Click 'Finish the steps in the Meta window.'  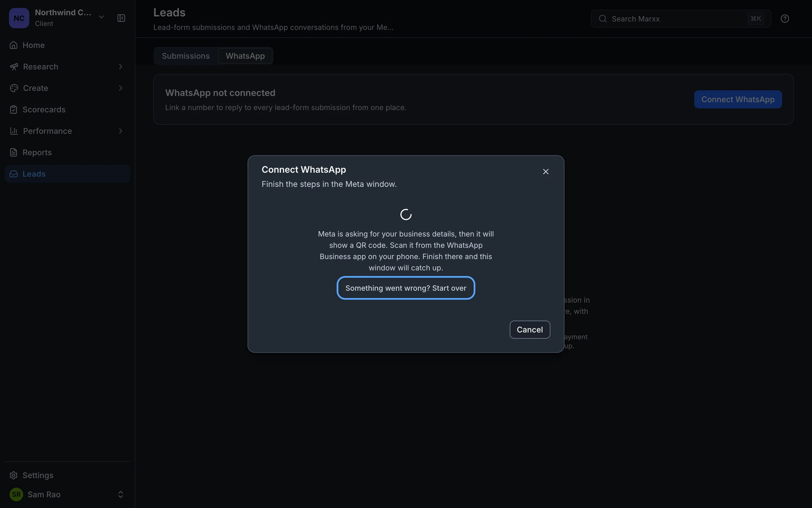(329, 184)
